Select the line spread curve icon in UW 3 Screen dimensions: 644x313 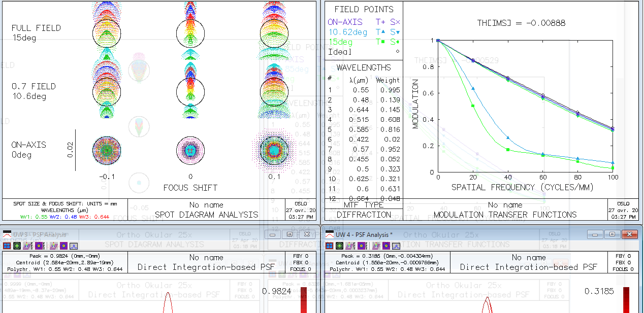pos(74,246)
